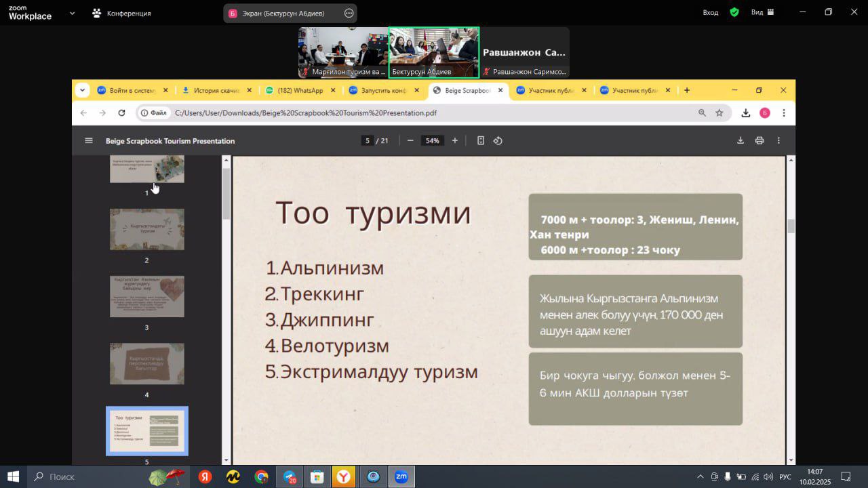Click the address bar file URL
This screenshot has width=868, height=488.
point(306,113)
